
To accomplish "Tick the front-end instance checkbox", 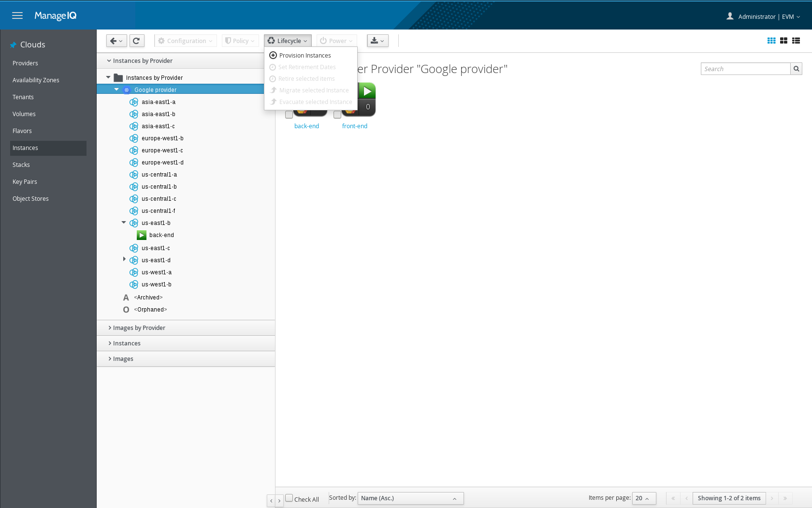I will (x=337, y=115).
